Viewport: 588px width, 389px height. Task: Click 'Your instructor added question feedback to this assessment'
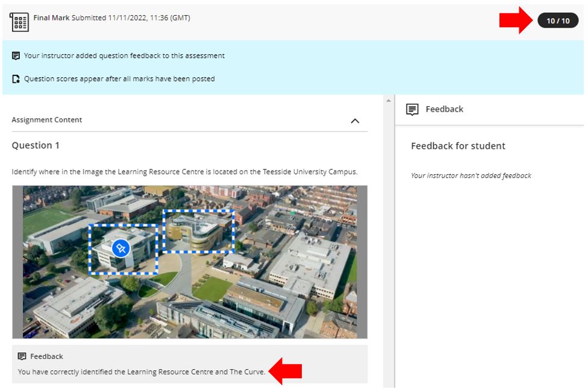[x=124, y=55]
